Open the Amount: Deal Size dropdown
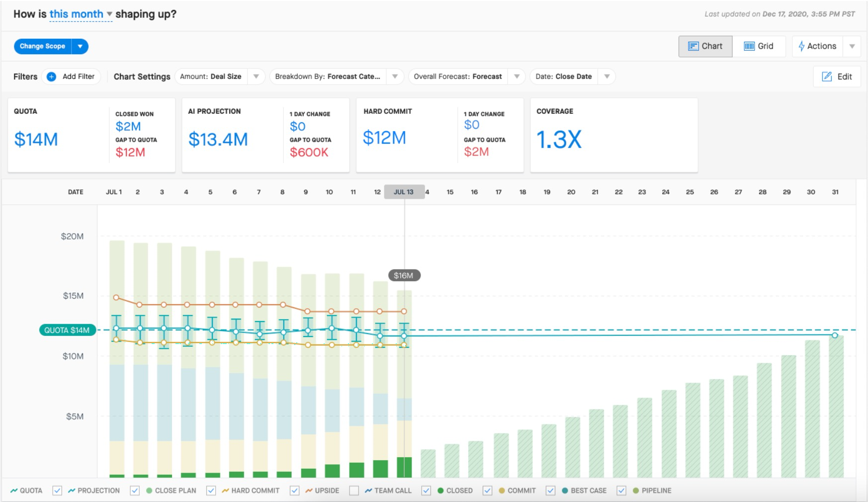868x502 pixels. (x=256, y=77)
